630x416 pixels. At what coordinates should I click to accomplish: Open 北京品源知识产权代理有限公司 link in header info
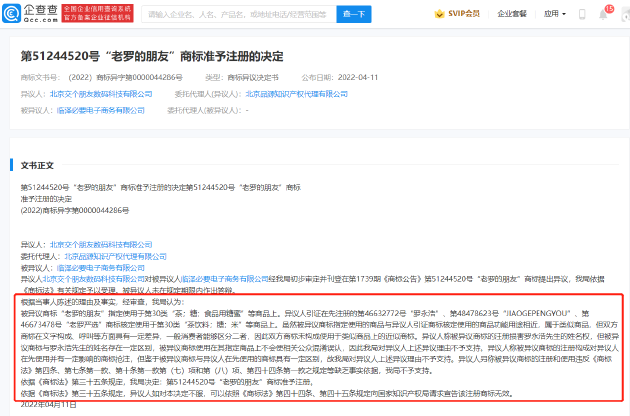click(x=297, y=94)
